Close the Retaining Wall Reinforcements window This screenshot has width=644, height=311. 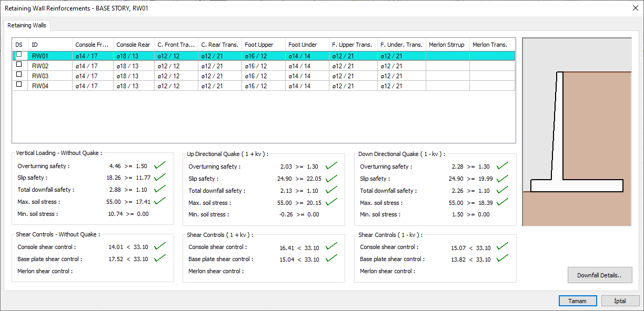click(x=635, y=8)
